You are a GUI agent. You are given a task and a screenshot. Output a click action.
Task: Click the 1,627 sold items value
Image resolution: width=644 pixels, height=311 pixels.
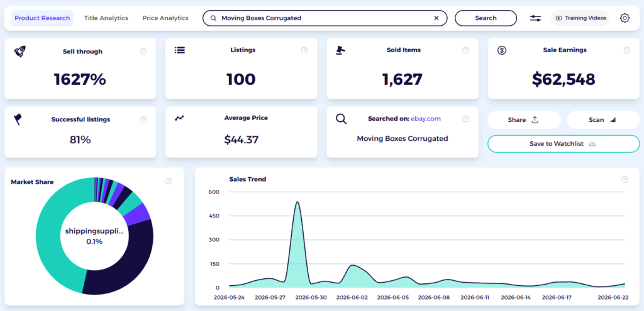[x=402, y=79]
